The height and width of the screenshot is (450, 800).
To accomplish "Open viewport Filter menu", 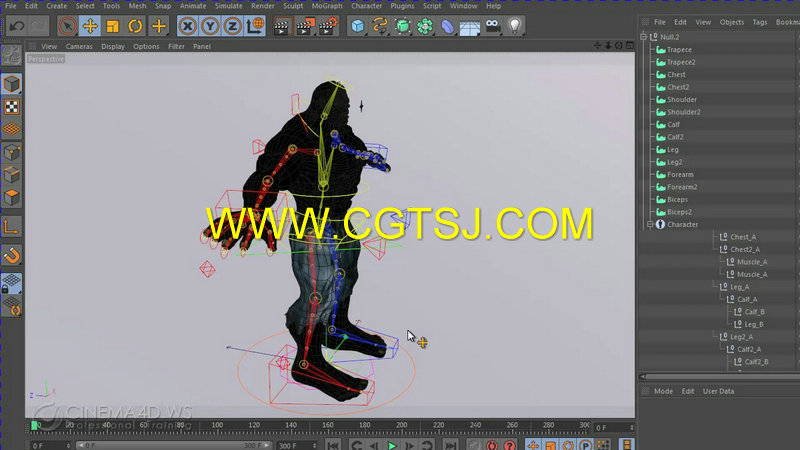I will (176, 46).
